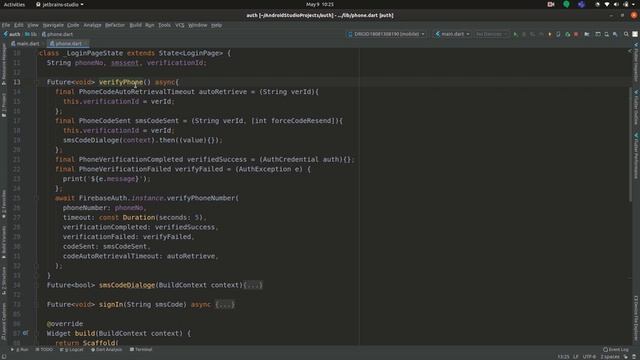This screenshot has width=640, height=360.
Task: Open the VCS menu
Action: click(180, 25)
